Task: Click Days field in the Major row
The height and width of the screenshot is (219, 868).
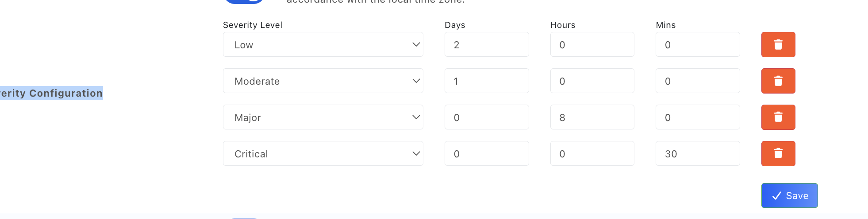Action: (x=486, y=117)
